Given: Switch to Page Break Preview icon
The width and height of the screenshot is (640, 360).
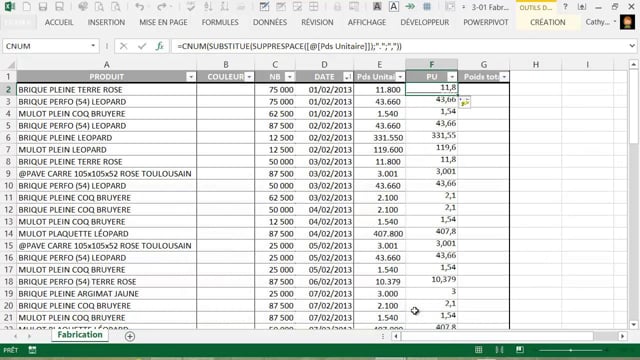Looking at the screenshot, I should tap(520, 350).
